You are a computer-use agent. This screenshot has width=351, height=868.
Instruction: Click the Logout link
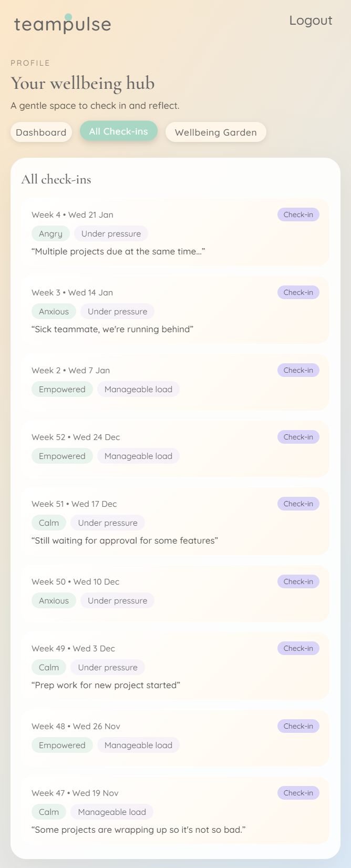(x=311, y=21)
